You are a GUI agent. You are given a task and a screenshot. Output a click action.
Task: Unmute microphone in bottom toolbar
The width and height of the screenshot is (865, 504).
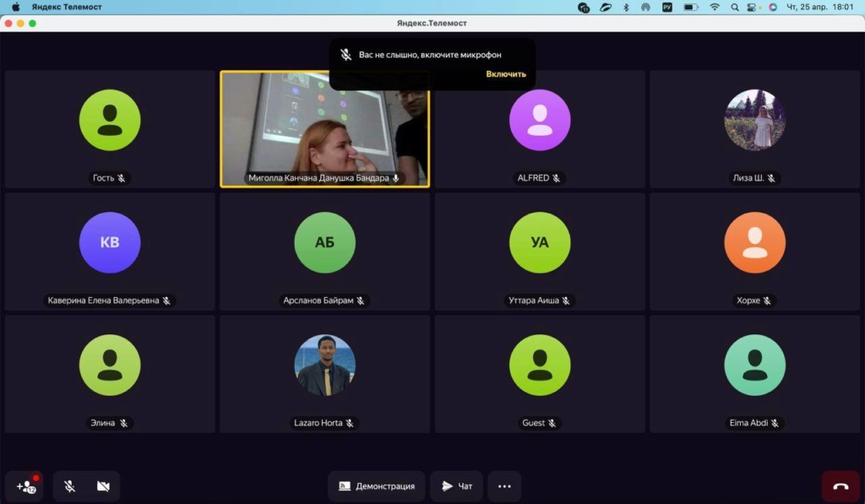(x=69, y=485)
